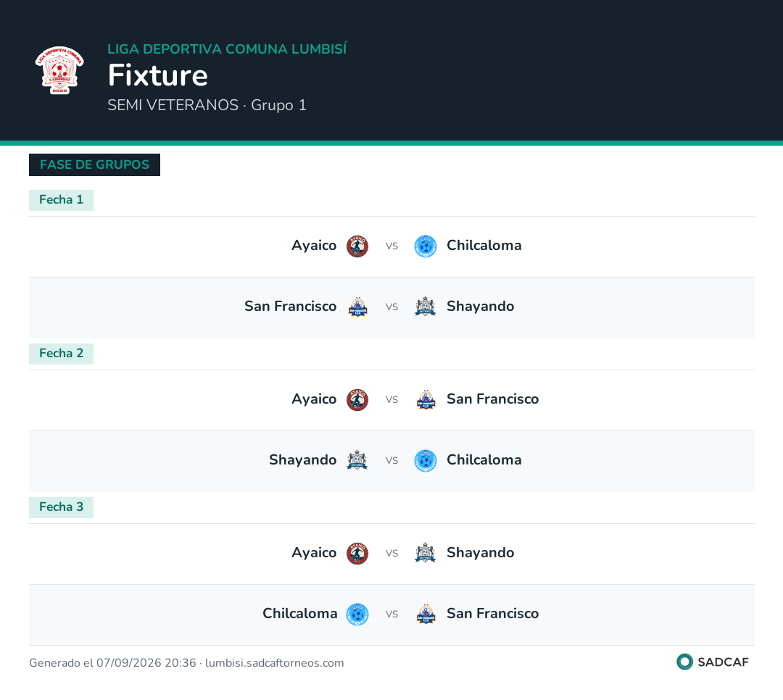Click Shayando crest in Fecha 1 match
The width and height of the screenshot is (783, 700).
point(426,307)
